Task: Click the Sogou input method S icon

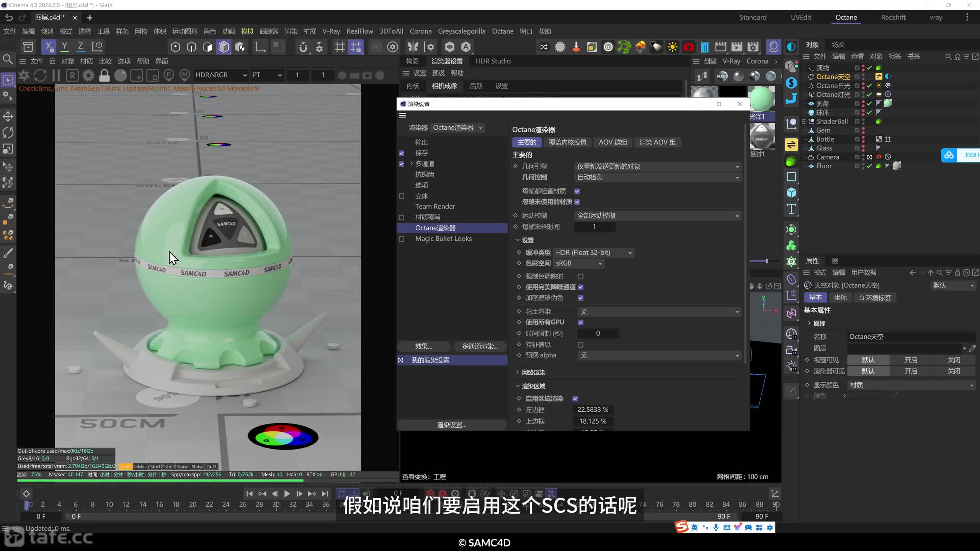Action: click(681, 527)
